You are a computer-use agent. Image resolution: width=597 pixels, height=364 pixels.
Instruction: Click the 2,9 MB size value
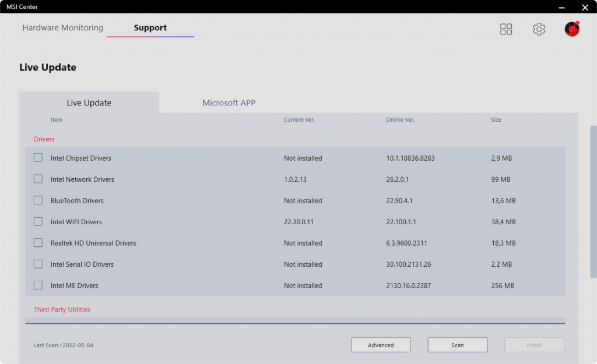(501, 158)
